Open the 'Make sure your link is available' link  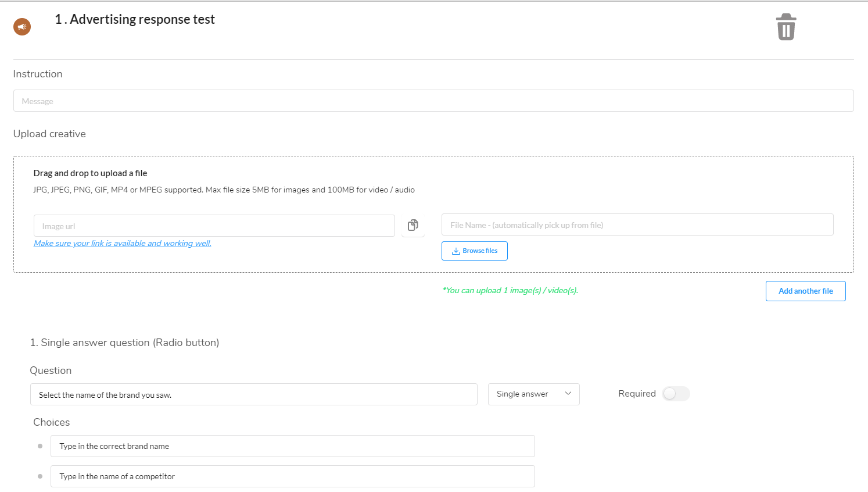(x=122, y=243)
